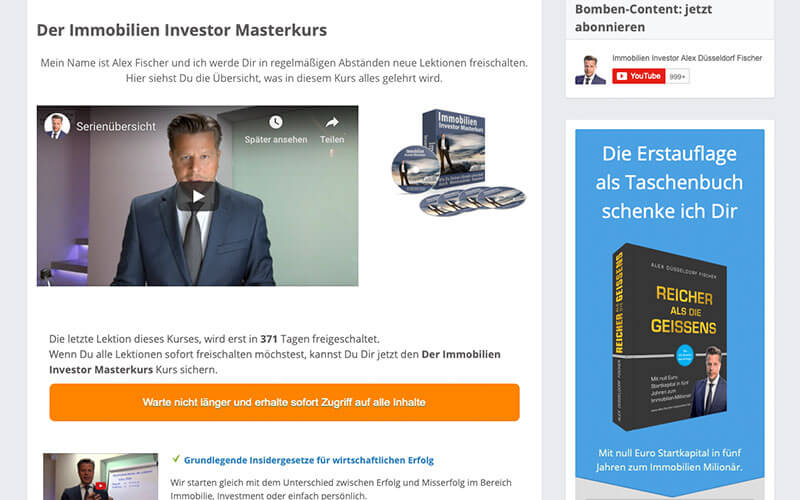Click the 999+ subscriber count badge
Image resolution: width=800 pixels, height=500 pixels.
click(678, 77)
